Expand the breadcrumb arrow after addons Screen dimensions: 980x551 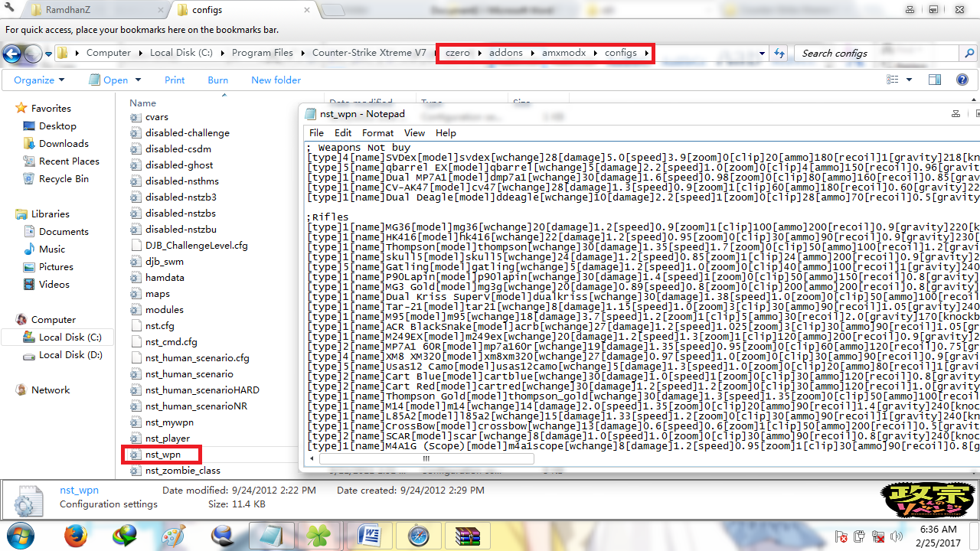click(532, 53)
